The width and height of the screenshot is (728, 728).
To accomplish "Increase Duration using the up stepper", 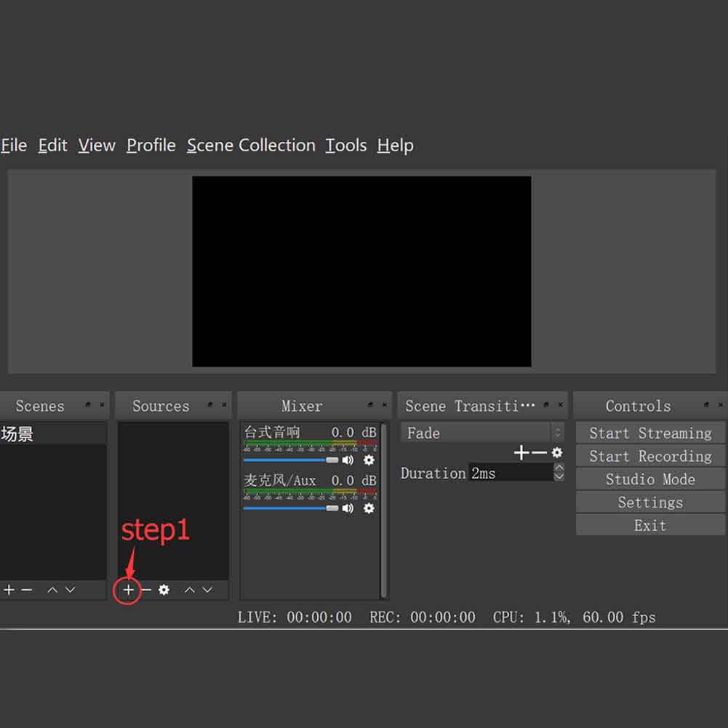I will [559, 468].
